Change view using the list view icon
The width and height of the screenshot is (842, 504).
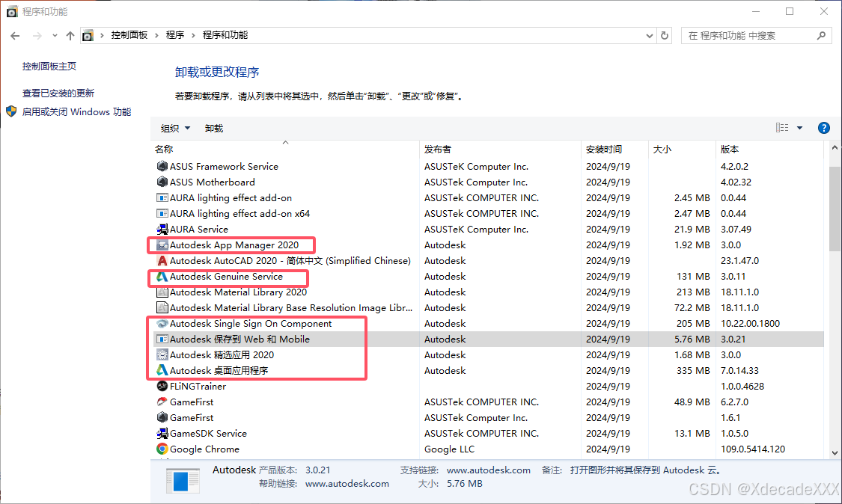782,128
